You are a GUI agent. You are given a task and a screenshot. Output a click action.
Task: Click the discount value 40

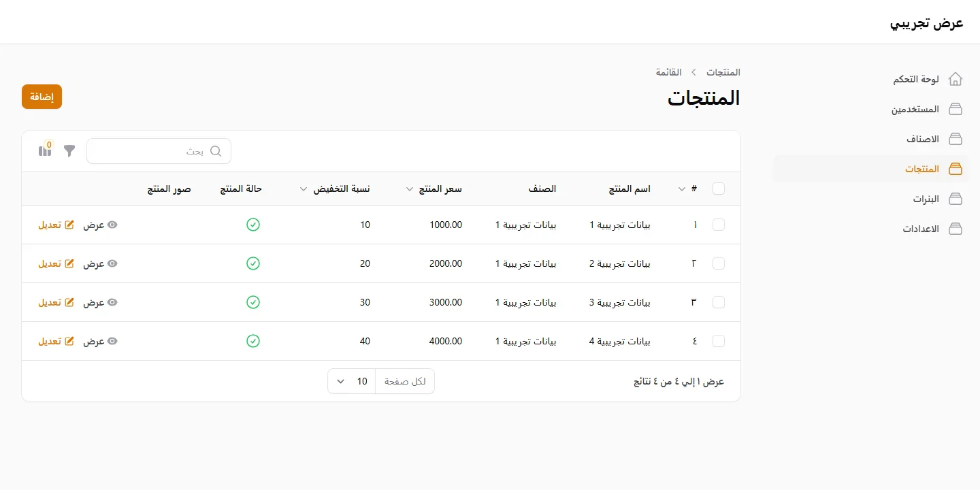point(365,341)
